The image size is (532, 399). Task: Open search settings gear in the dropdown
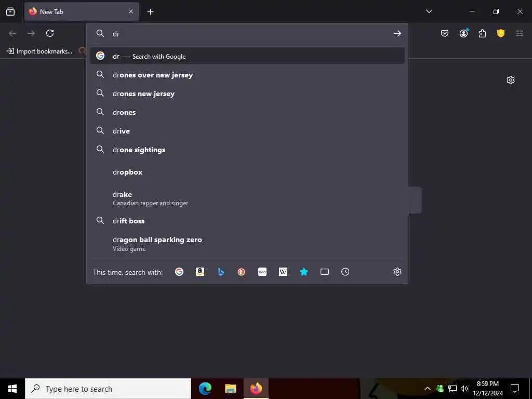[x=397, y=272]
